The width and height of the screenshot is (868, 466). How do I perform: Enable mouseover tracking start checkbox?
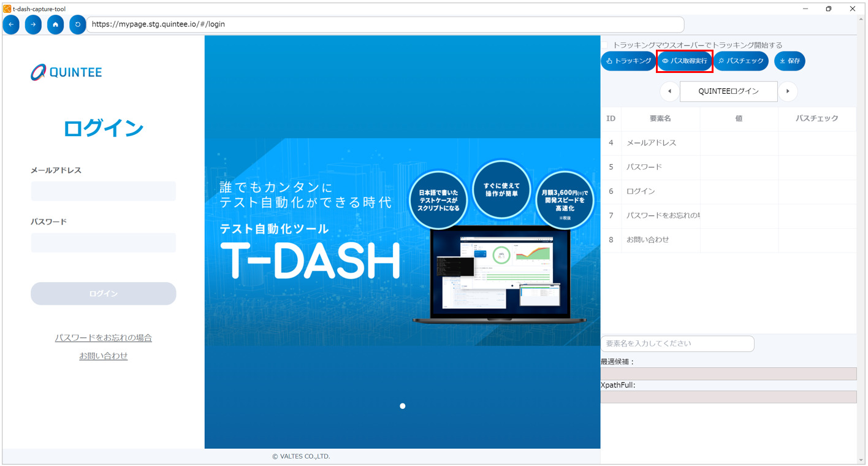coord(604,45)
